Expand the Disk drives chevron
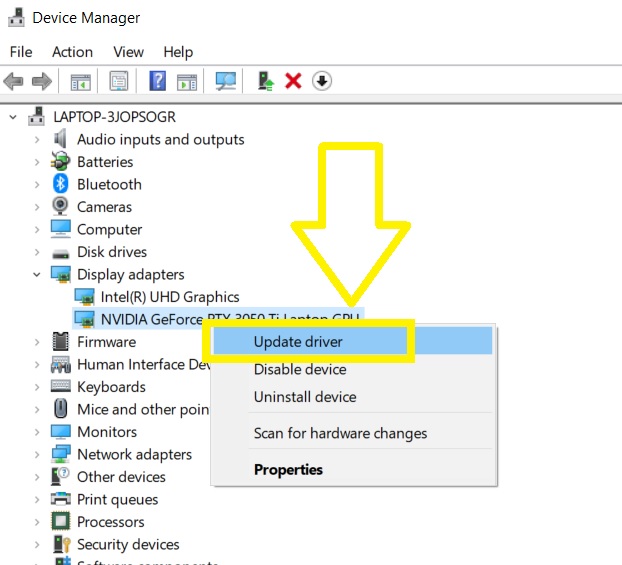Viewport: 622px width, 565px height. click(x=37, y=252)
